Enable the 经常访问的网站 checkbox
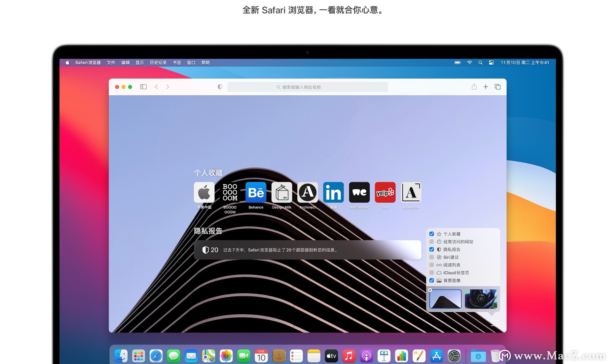Screen dimensions: 613x364 [432, 242]
